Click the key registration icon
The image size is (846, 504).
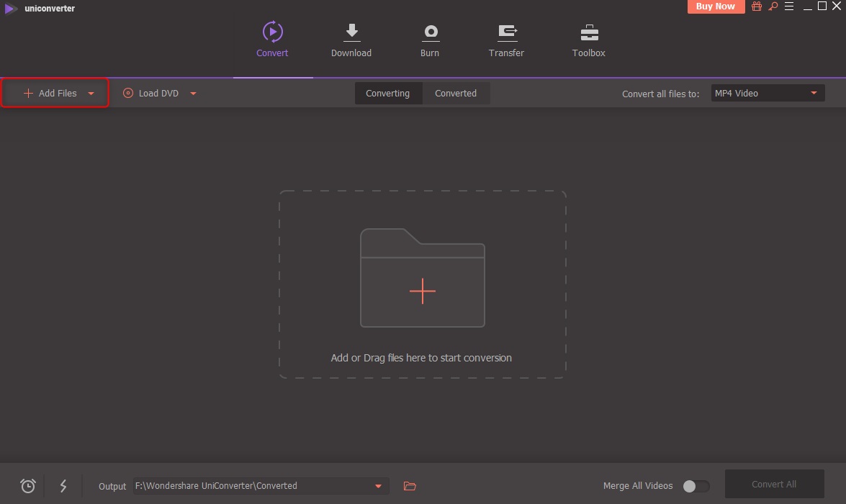tap(773, 6)
